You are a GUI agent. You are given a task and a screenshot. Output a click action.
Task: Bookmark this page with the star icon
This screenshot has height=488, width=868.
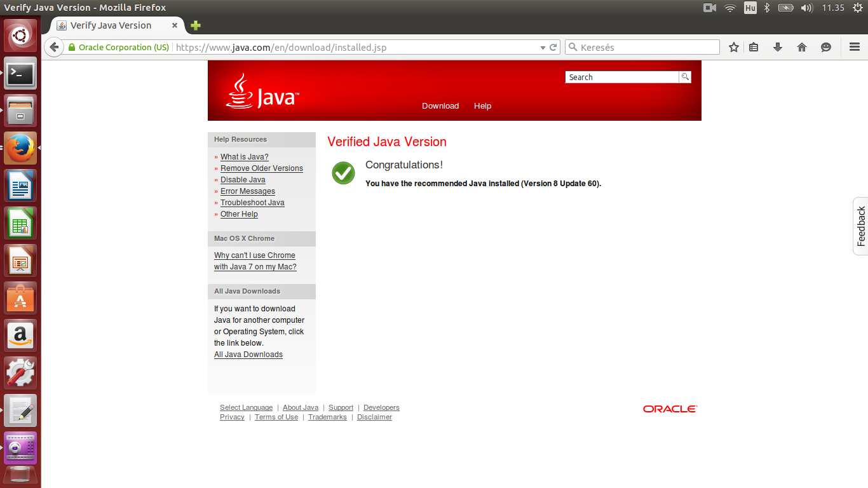coord(734,47)
